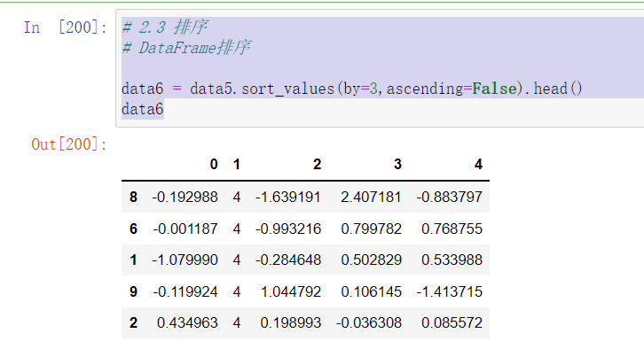Click cell value -1.639191

[288, 197]
